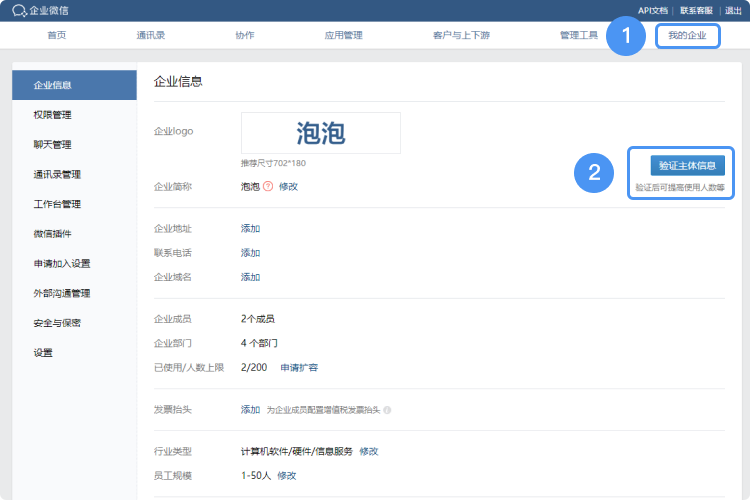Select 权限管理 in the sidebar
This screenshot has width=750, height=500.
pos(52,115)
